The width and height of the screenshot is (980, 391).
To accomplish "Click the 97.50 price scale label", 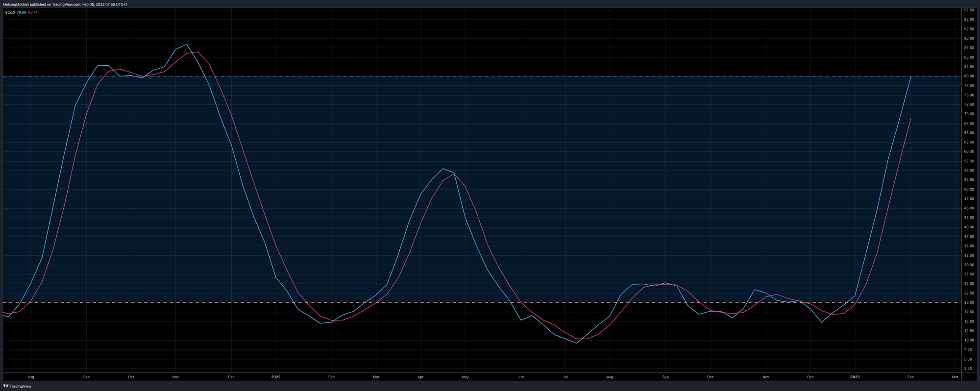I will 969,10.
